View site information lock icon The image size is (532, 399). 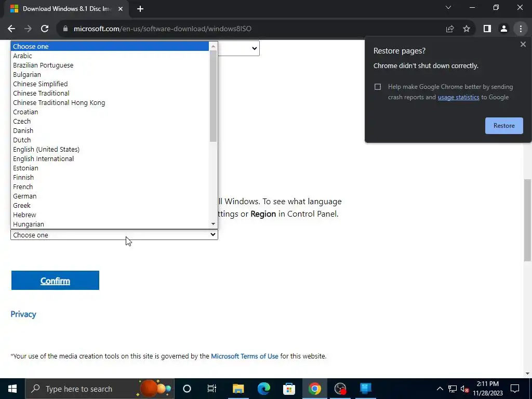tap(65, 29)
